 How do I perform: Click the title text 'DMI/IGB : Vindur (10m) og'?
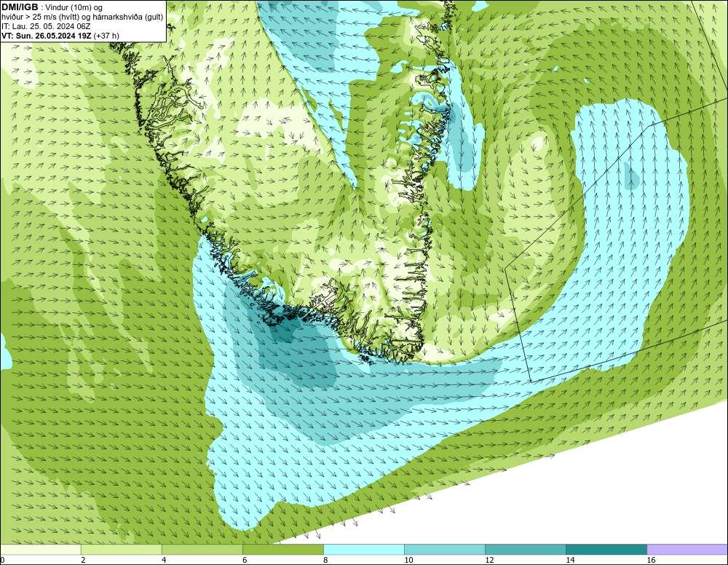click(52, 7)
